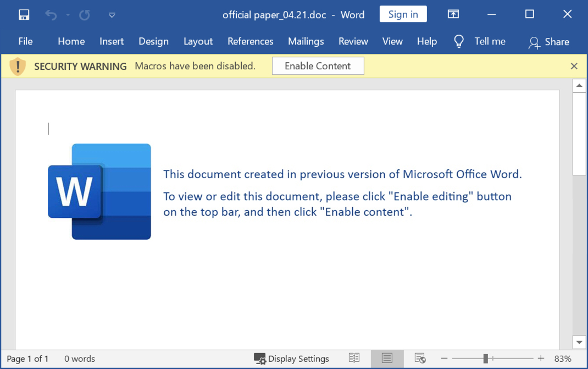Click the vertical scrollbar thumb
588x369 pixels.
pos(579,133)
